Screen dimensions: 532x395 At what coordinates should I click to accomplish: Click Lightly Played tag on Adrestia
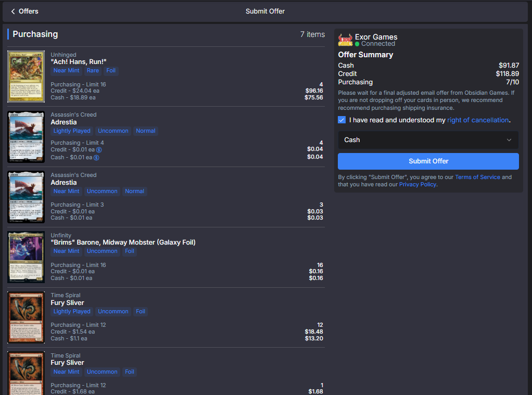(72, 131)
